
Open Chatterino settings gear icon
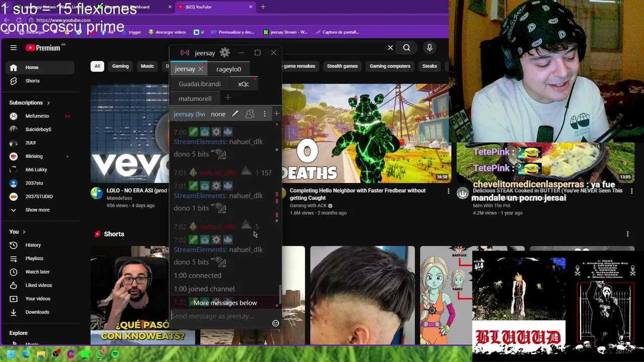click(x=225, y=53)
